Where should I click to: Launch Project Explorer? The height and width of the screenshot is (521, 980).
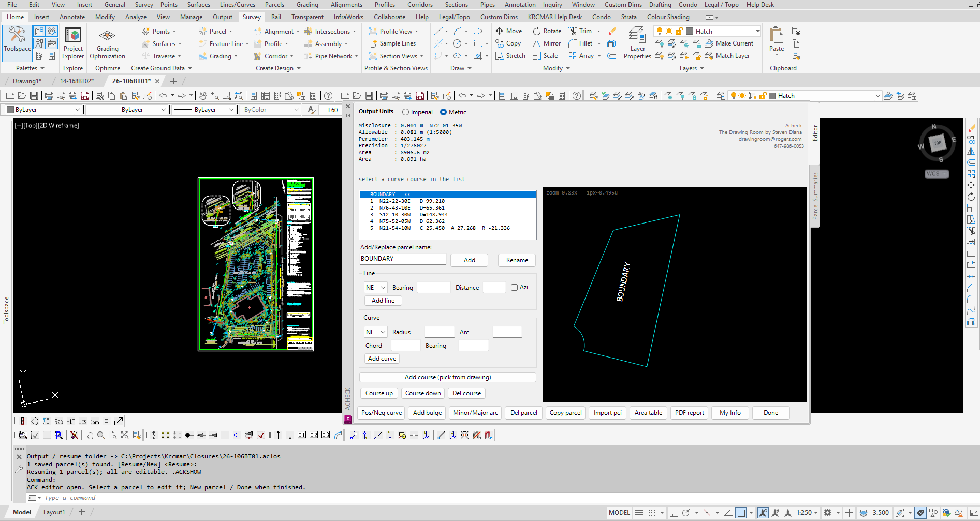pos(73,43)
